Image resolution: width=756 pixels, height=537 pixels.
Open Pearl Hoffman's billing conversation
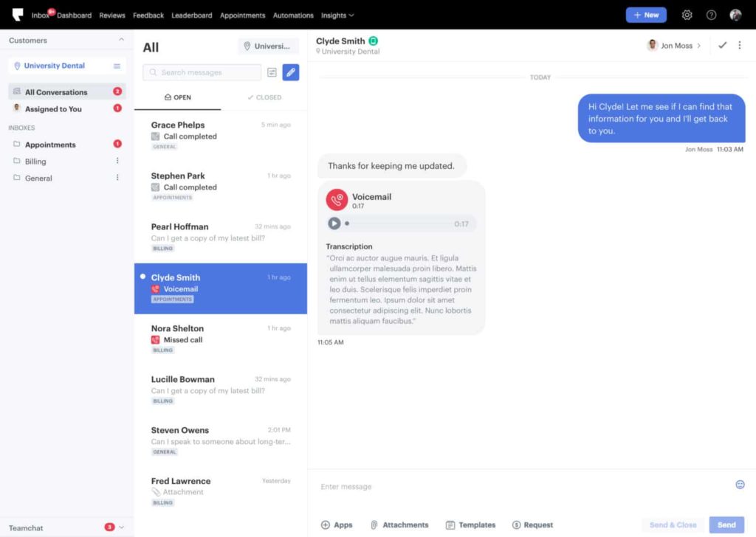point(220,237)
